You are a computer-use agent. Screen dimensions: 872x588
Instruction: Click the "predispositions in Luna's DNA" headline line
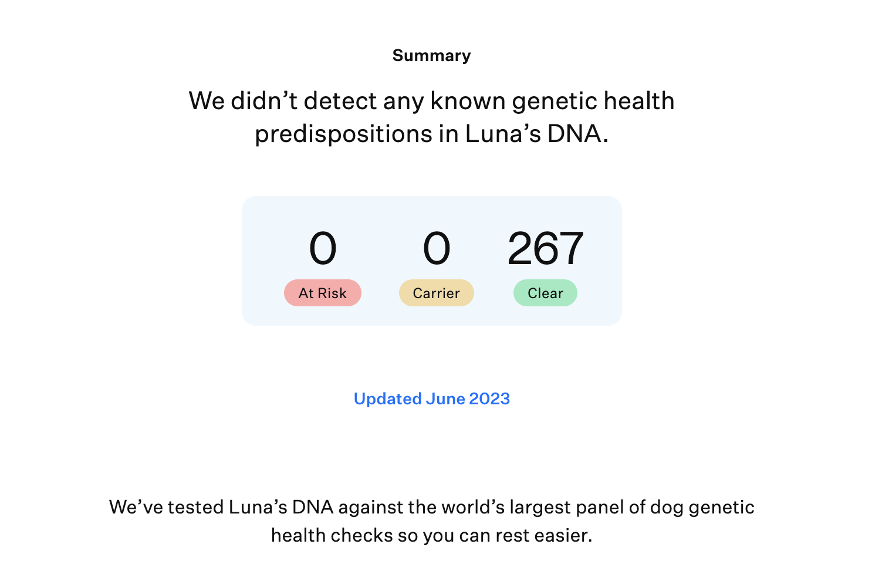(x=432, y=134)
